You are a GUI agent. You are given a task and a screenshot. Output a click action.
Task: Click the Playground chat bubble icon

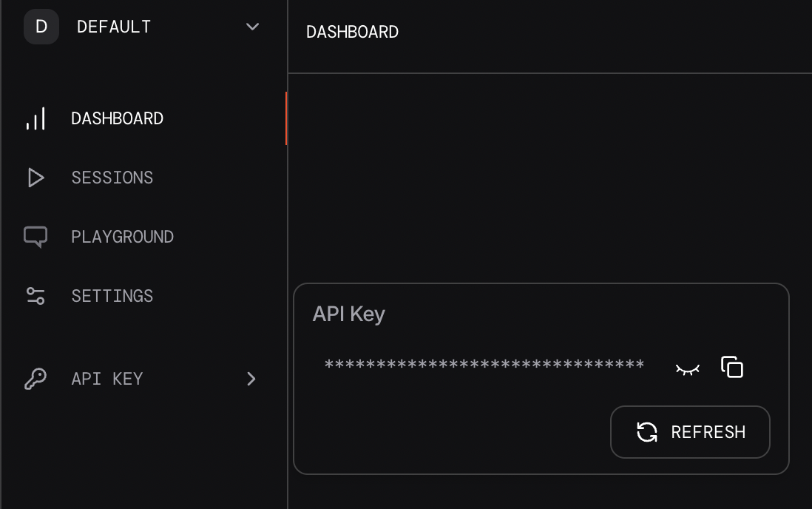[35, 237]
